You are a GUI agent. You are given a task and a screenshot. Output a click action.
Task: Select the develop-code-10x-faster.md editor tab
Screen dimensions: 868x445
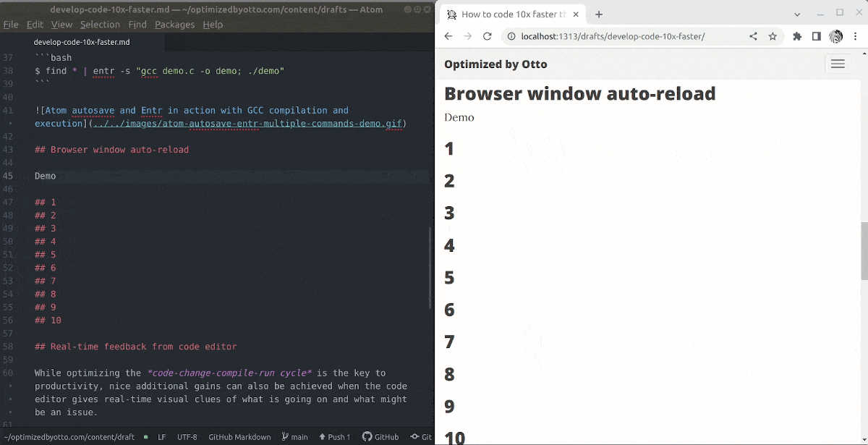pos(82,42)
